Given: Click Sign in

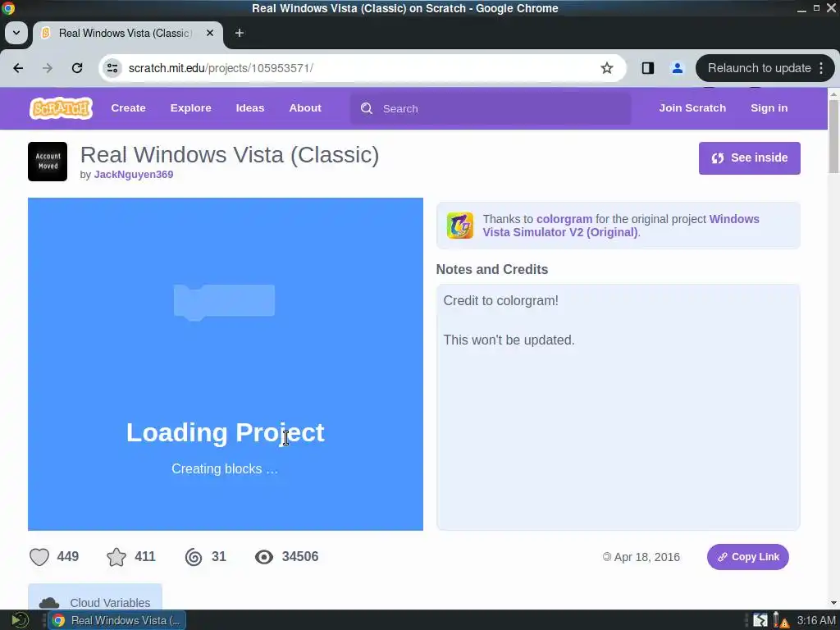Looking at the screenshot, I should 769,108.
